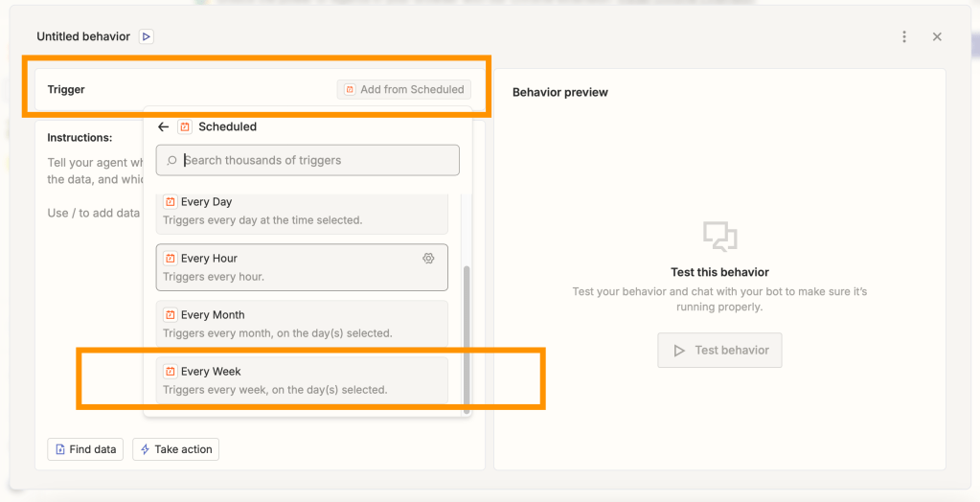The width and height of the screenshot is (980, 502).
Task: Click the calendar icon in Scheduled header
Action: click(x=185, y=126)
